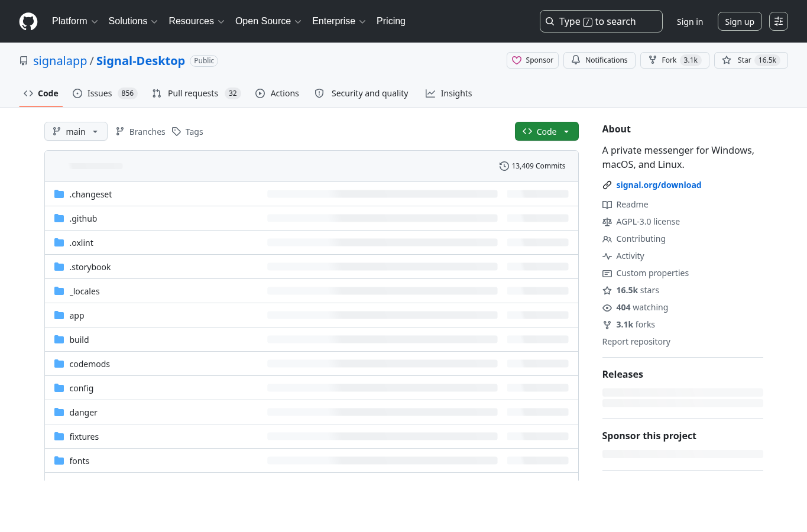
Task: Visit the signal.org/download link
Action: [x=659, y=185]
